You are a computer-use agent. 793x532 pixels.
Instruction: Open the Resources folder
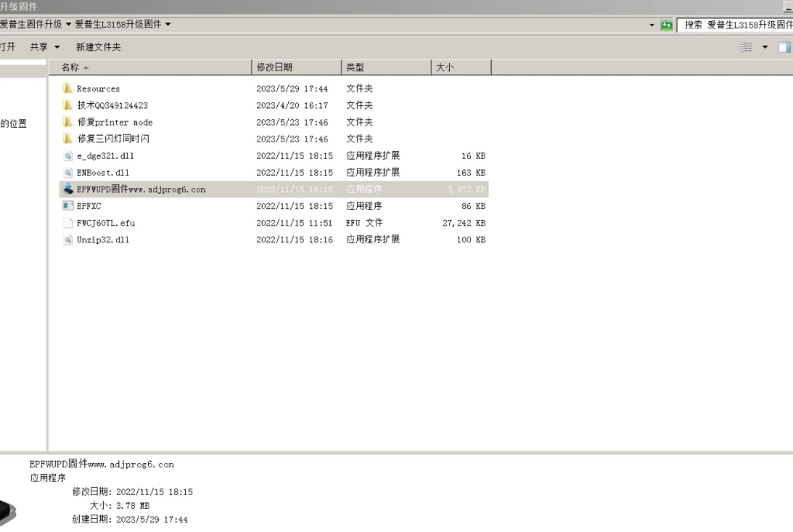click(97, 88)
